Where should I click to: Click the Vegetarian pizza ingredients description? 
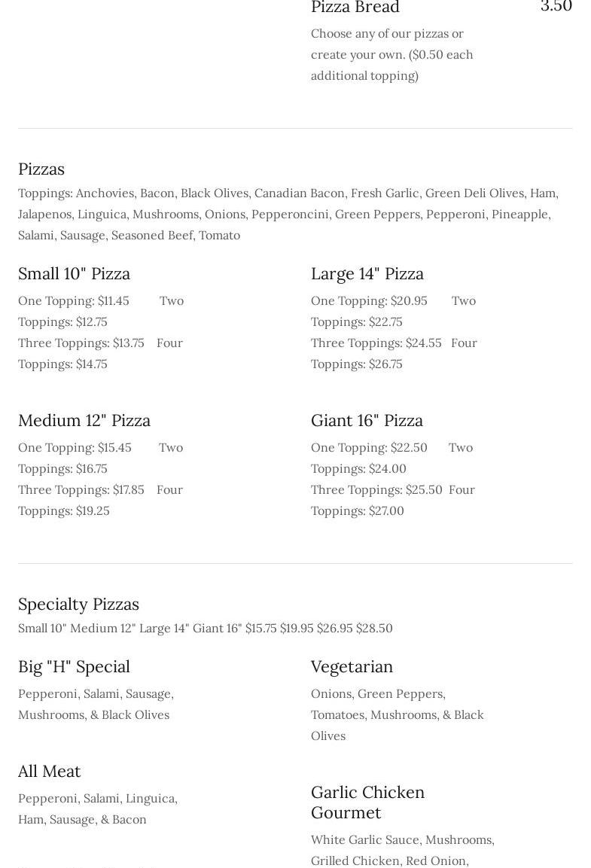click(x=397, y=714)
